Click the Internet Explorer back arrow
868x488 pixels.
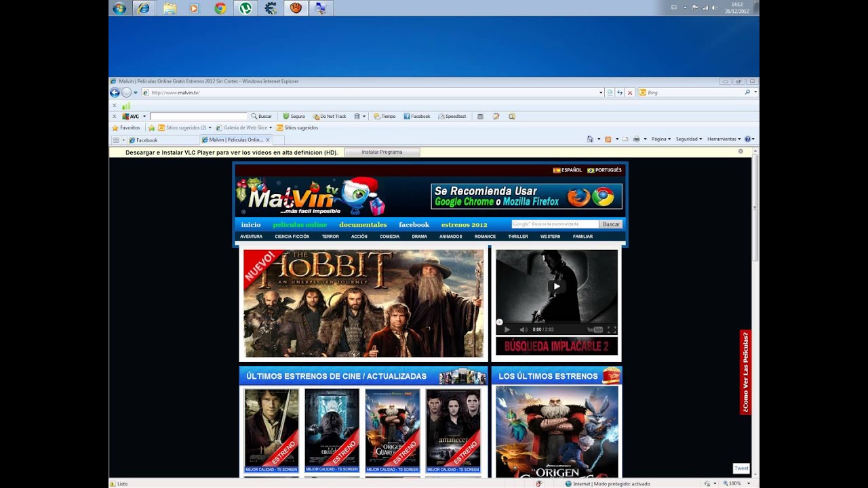(115, 92)
